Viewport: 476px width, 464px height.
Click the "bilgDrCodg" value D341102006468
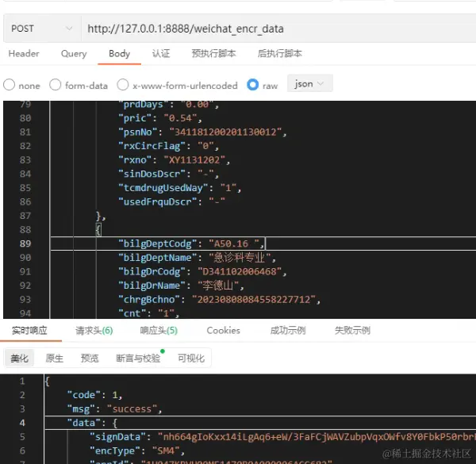click(240, 271)
